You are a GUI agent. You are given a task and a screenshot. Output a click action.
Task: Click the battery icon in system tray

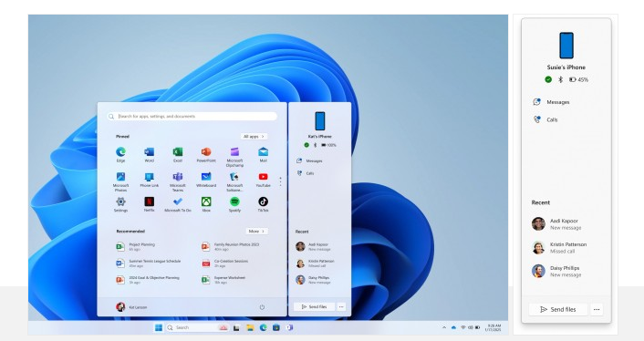pyautogui.click(x=477, y=327)
